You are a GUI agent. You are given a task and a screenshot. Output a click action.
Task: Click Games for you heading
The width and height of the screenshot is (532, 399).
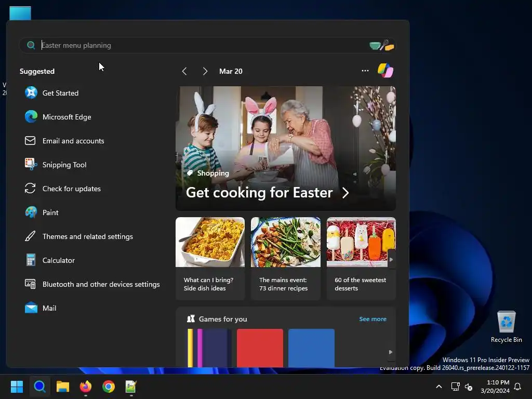pos(223,319)
